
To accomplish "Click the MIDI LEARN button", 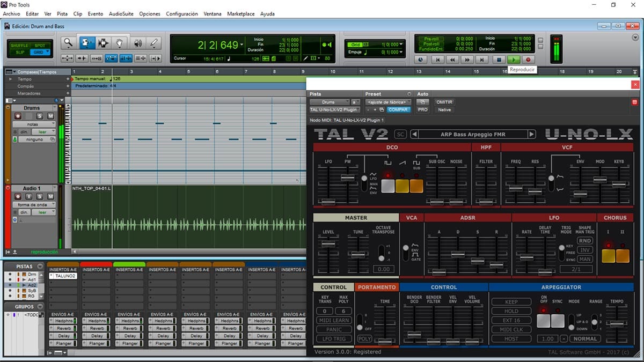I will (x=333, y=320).
